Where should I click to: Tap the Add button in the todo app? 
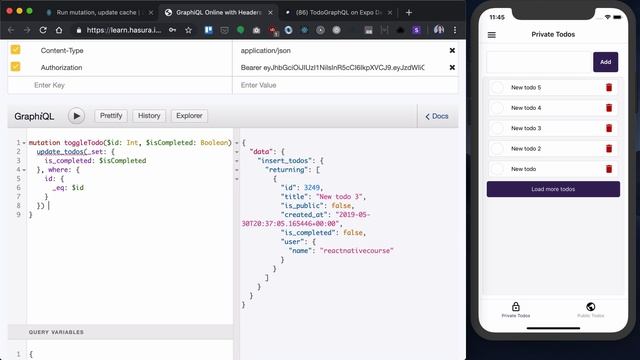[605, 62]
